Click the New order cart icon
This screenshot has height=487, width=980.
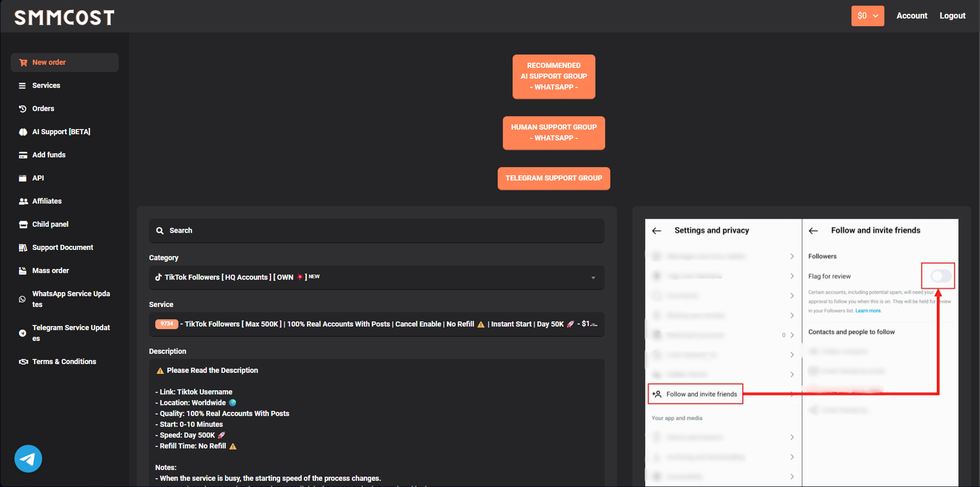tap(23, 62)
